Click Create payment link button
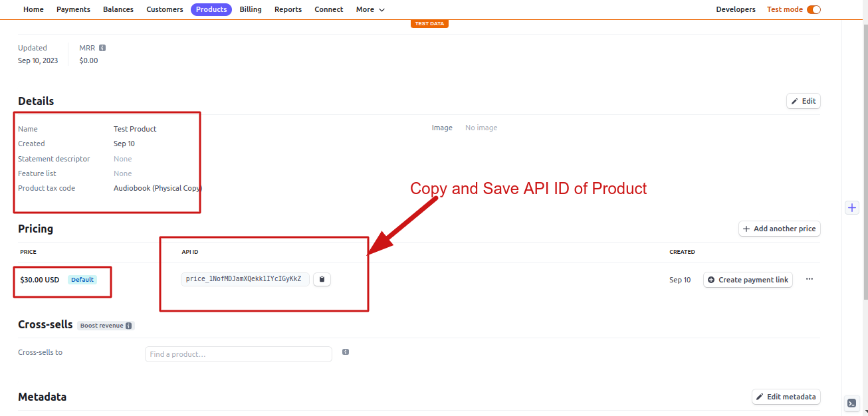The width and height of the screenshot is (868, 416). (748, 280)
